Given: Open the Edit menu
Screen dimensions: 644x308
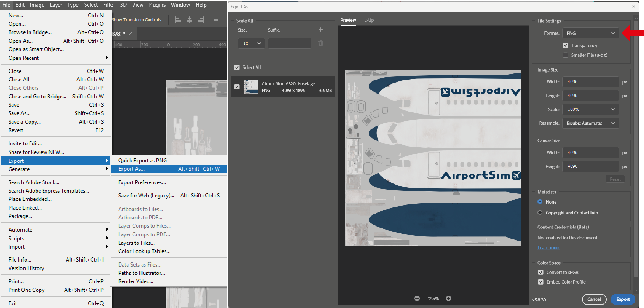Looking at the screenshot, I should pyautogui.click(x=20, y=5).
